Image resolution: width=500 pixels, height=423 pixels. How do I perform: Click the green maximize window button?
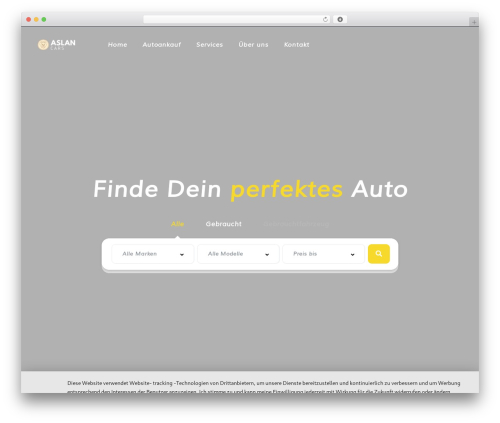[x=44, y=19]
